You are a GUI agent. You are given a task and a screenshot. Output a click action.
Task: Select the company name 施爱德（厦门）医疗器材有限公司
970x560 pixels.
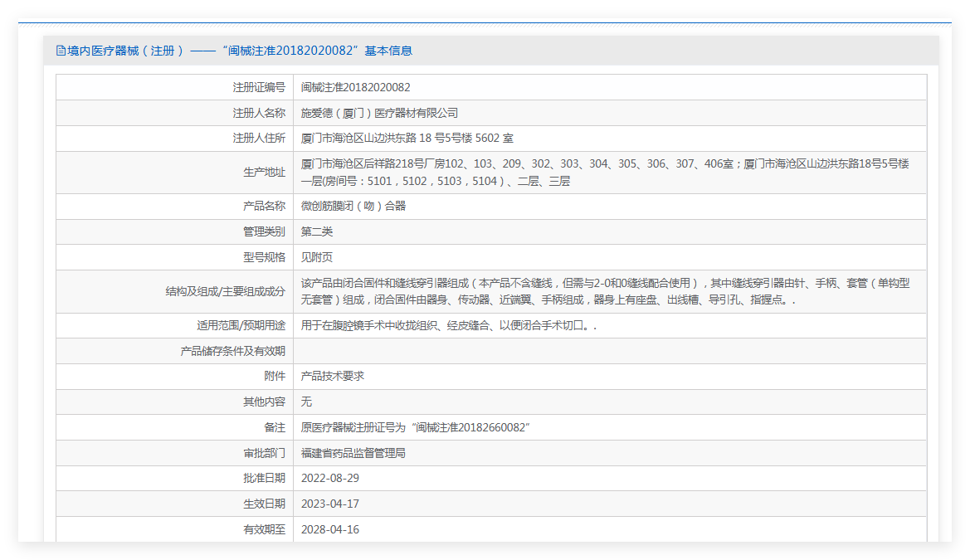(379, 113)
